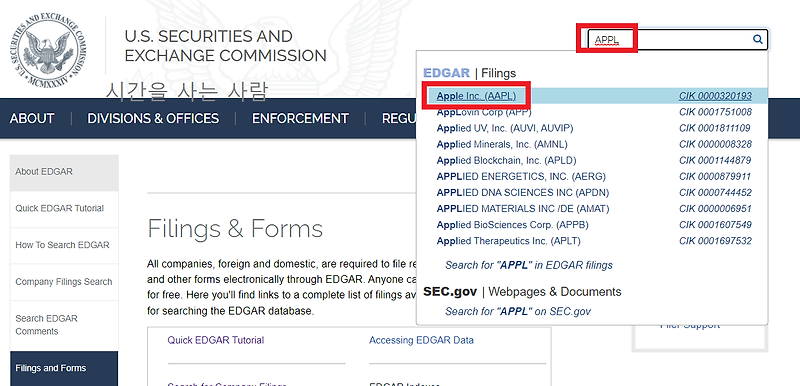Open Quick EDGAR Tutorial sidebar item
Image resolution: width=800 pixels, height=386 pixels.
click(x=64, y=209)
